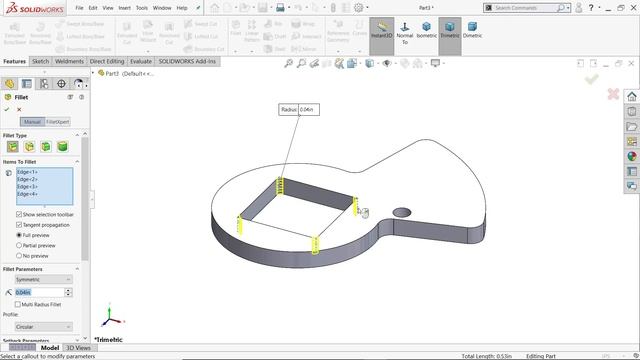640x360 pixels.
Task: Open Appearances color ball in task pane
Action: tap(632, 156)
